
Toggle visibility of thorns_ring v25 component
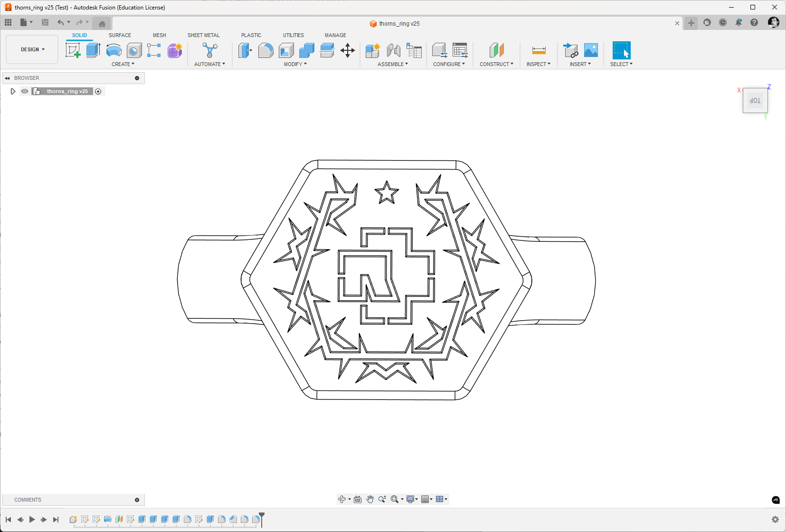click(x=25, y=91)
